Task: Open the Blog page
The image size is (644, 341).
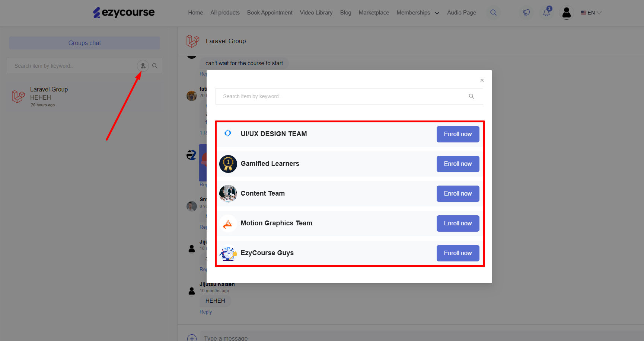Action: point(345,13)
